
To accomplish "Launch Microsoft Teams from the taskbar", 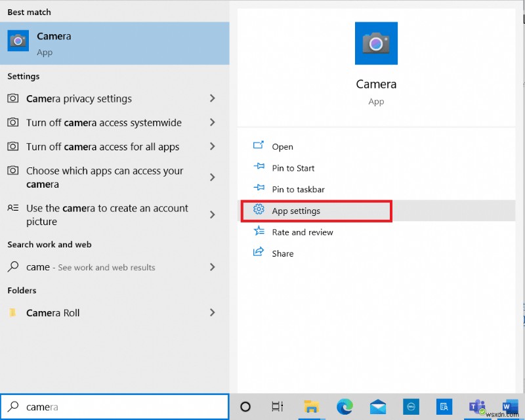I will [x=477, y=406].
